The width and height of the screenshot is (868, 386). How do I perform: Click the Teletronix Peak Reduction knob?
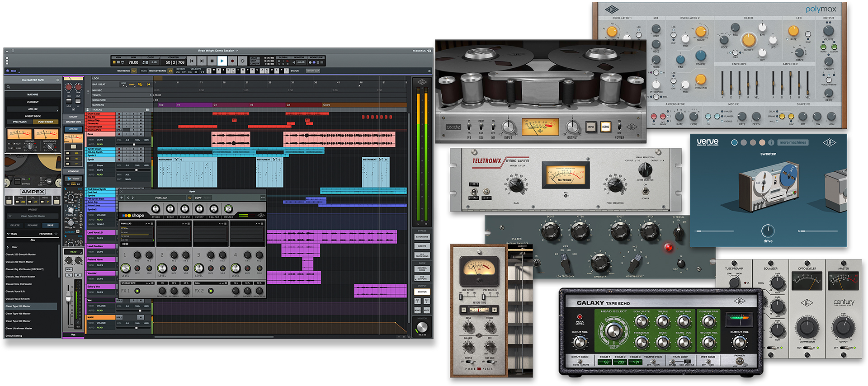615,185
